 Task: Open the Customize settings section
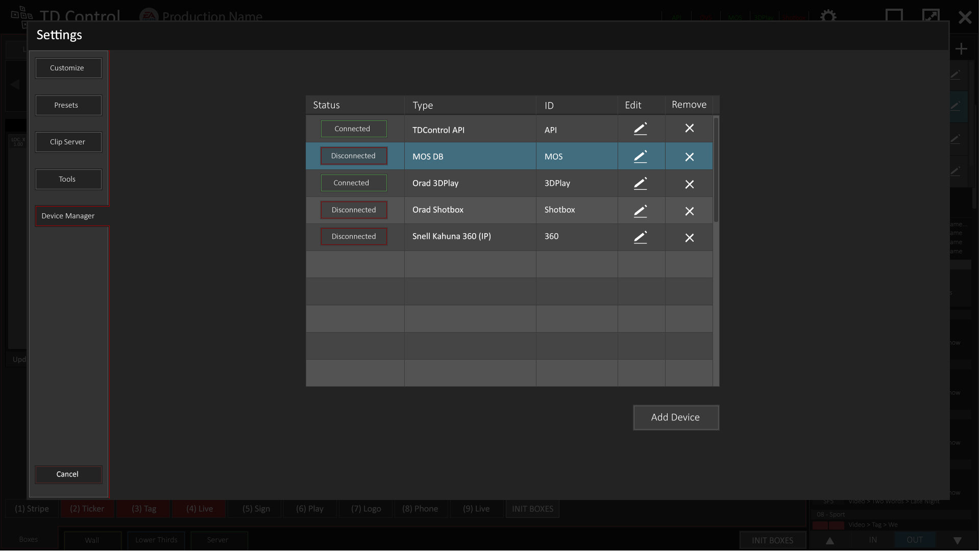point(68,68)
